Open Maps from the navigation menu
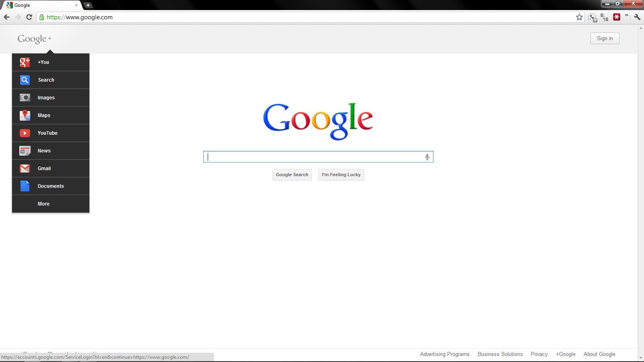 coord(43,115)
